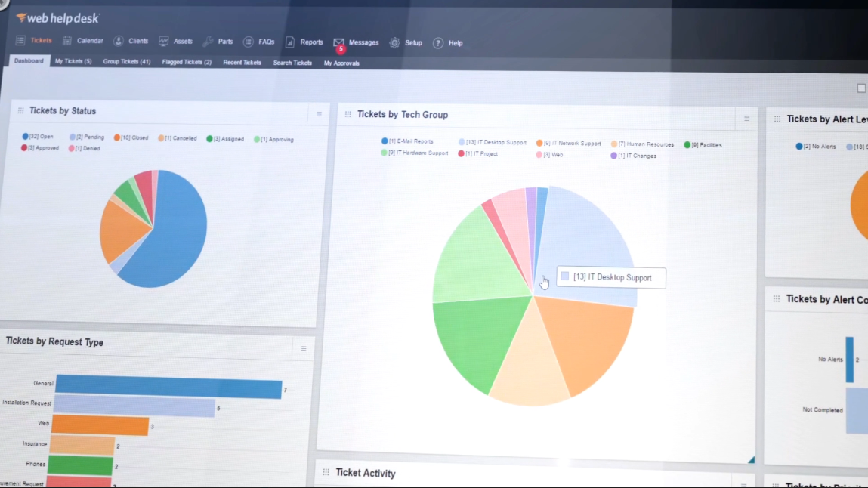Viewport: 868px width, 488px height.
Task: Toggle the [10] Closed legend item
Action: point(131,137)
